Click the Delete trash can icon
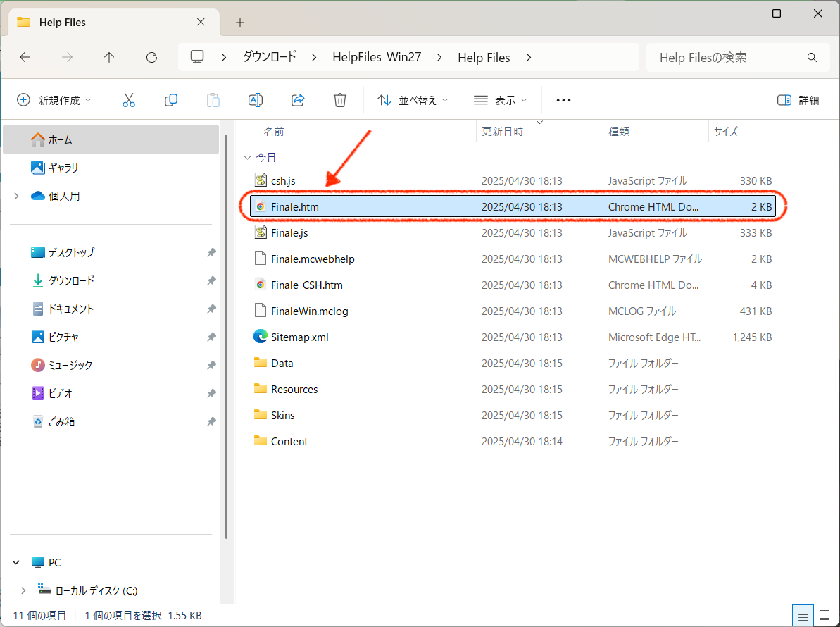840x627 pixels. point(339,100)
